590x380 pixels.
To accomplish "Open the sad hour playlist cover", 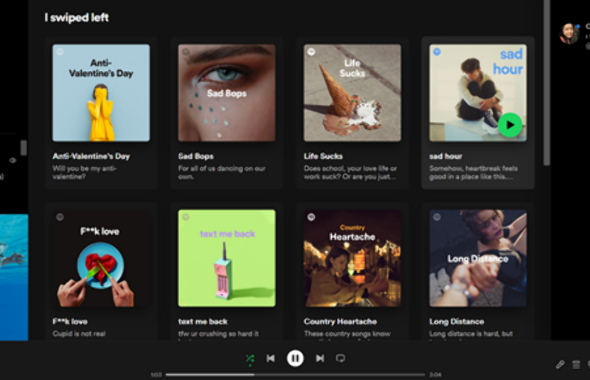I will pos(478,93).
